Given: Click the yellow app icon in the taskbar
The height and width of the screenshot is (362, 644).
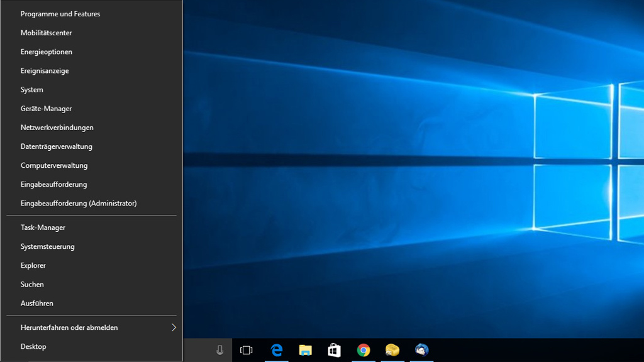Looking at the screenshot, I should coord(392,350).
